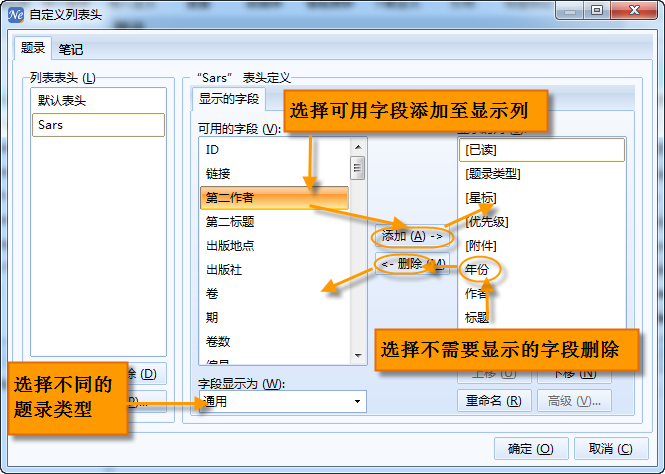Select 默认表头 in header list
Screen dimensions: 665x474
click(98, 100)
